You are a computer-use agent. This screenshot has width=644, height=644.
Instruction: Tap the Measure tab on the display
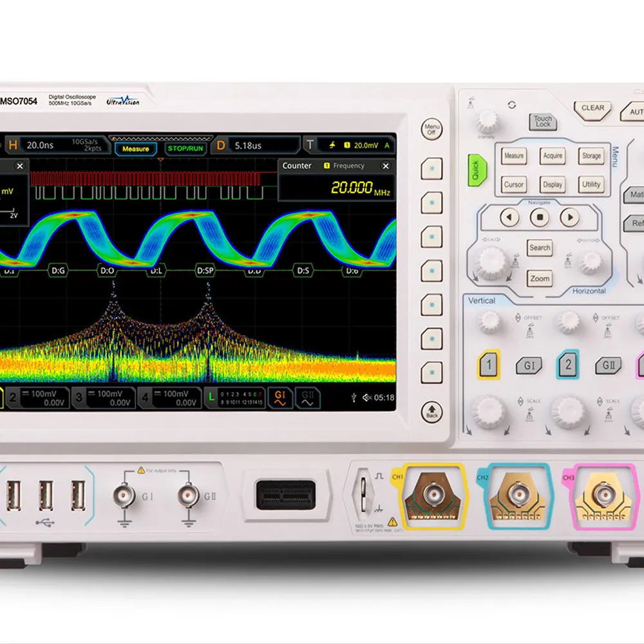136,149
